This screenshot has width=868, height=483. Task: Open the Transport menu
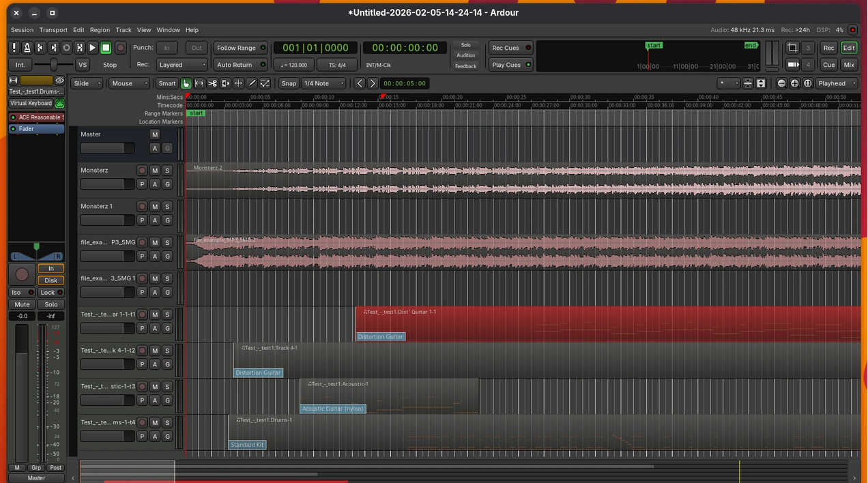pos(53,30)
